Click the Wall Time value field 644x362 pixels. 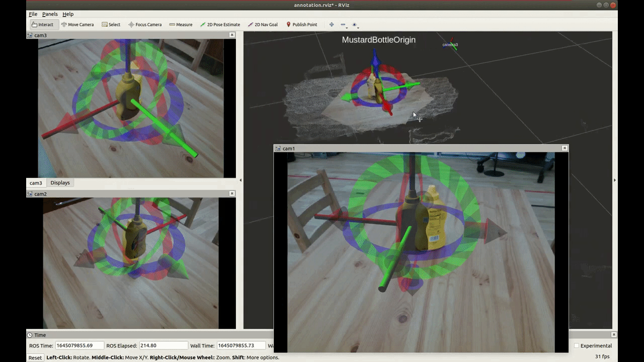pos(242,345)
